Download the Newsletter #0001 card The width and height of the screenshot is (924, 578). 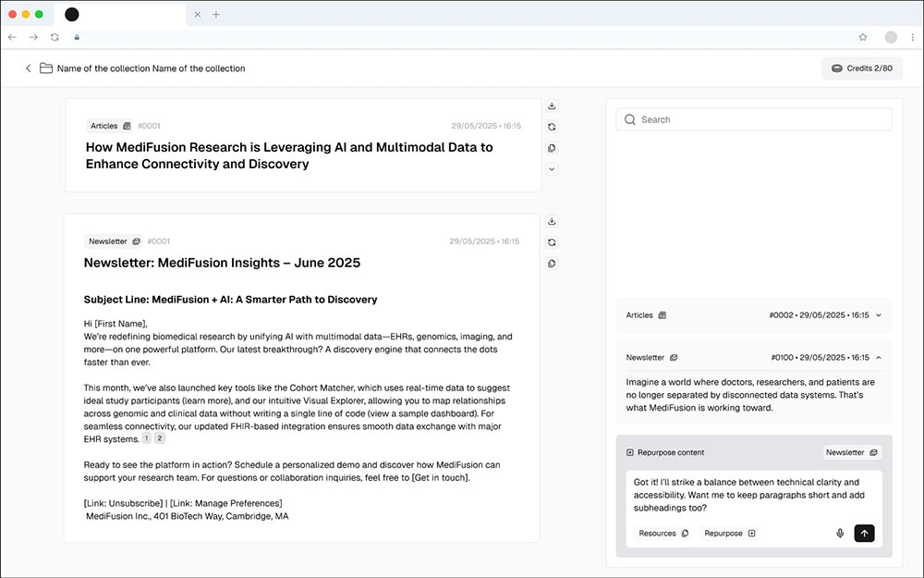click(552, 221)
